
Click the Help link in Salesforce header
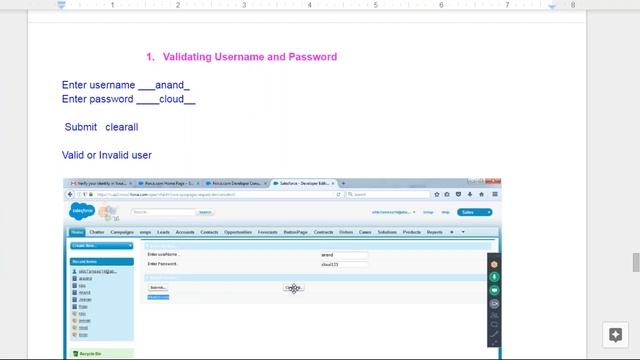[445, 212]
